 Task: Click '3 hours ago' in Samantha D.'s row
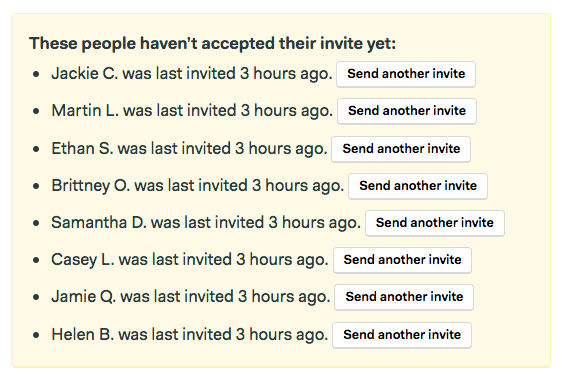[315, 223]
